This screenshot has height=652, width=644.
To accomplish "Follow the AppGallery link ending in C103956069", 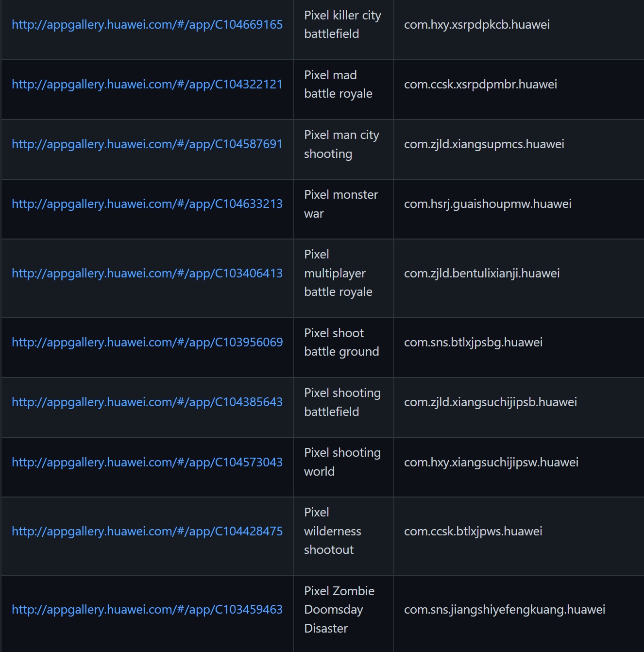I will tap(147, 343).
